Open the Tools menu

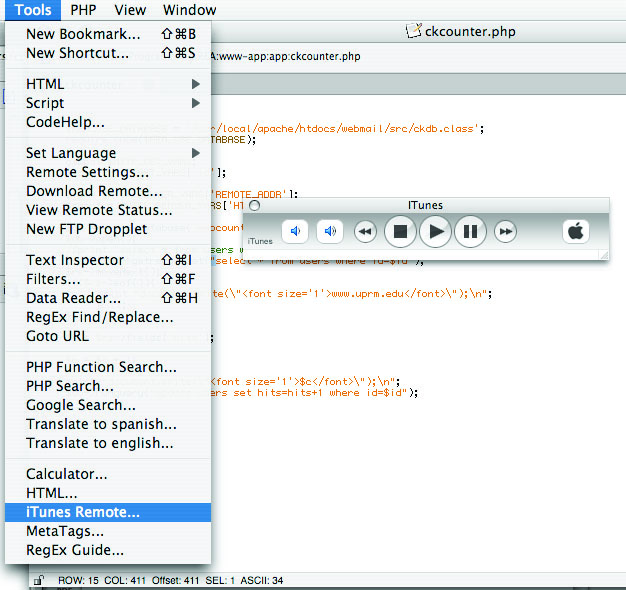point(33,10)
